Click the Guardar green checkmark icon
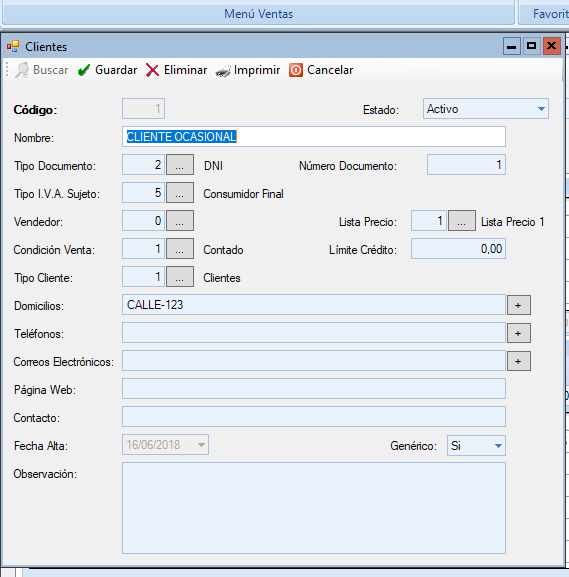The width and height of the screenshot is (569, 577). click(84, 70)
